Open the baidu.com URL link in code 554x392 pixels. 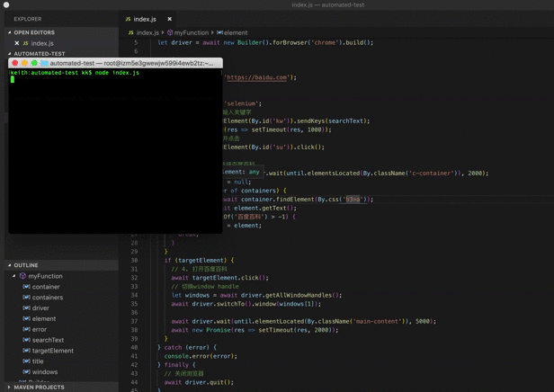[x=256, y=77]
